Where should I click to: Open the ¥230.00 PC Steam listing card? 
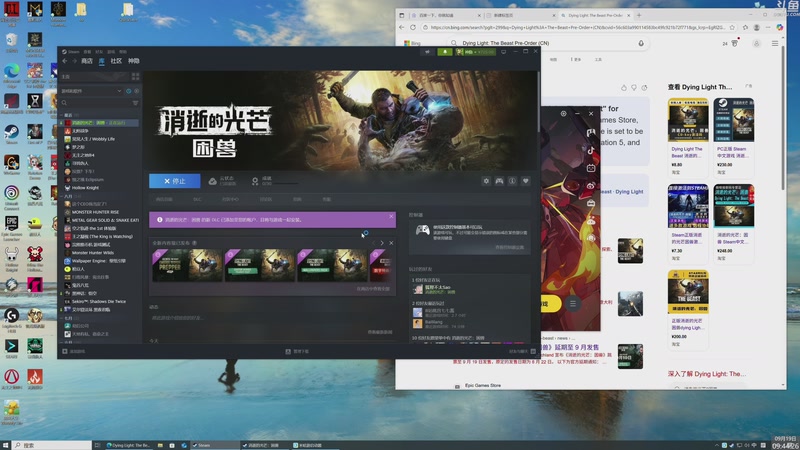tap(734, 137)
